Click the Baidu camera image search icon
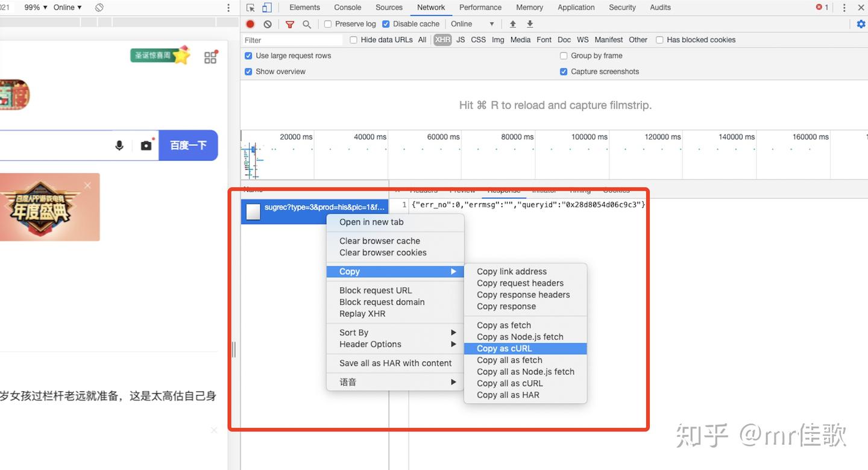868x470 pixels. click(x=146, y=145)
